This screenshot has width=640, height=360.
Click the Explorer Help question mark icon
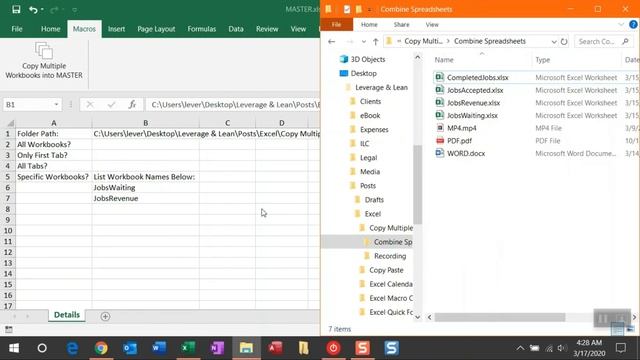[x=633, y=24]
